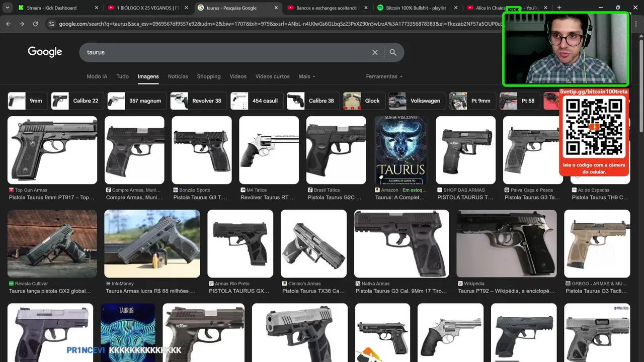
Task: Open Armas Rio Preto pistol image
Action: point(240,244)
